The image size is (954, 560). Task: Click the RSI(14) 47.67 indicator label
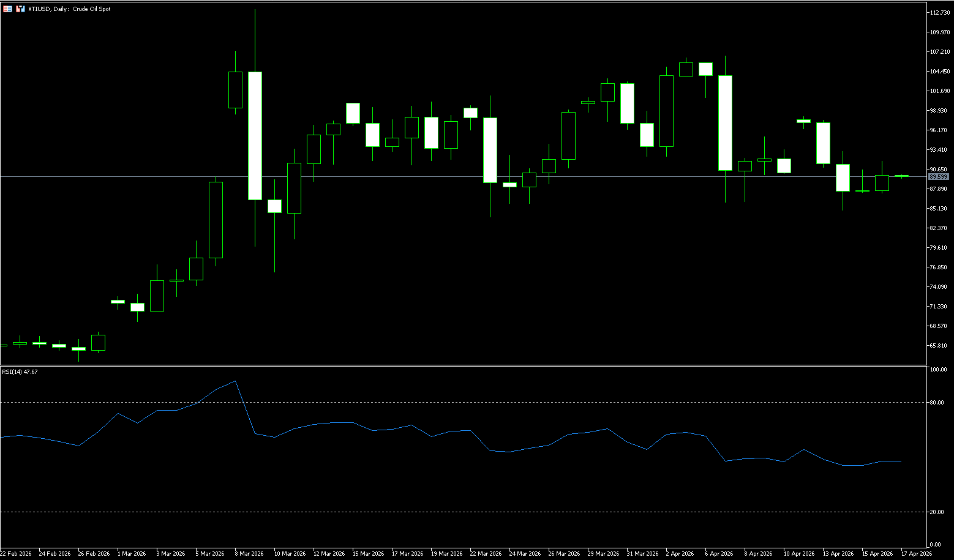[20, 371]
